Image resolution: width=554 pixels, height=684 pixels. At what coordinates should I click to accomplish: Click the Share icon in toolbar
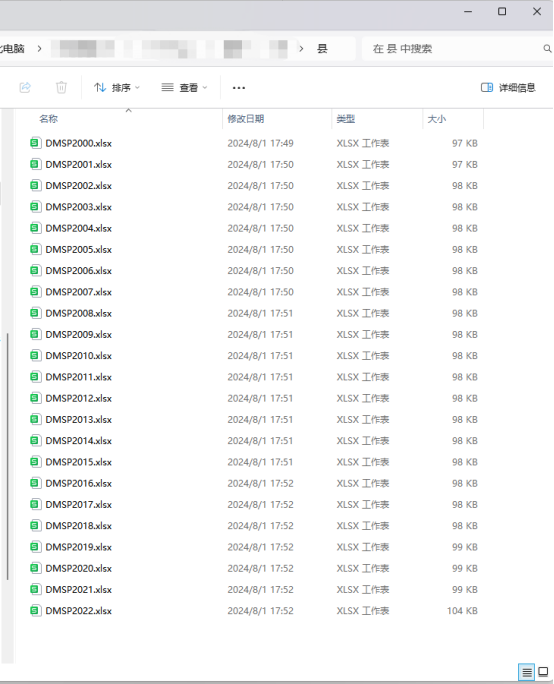tap(25, 88)
